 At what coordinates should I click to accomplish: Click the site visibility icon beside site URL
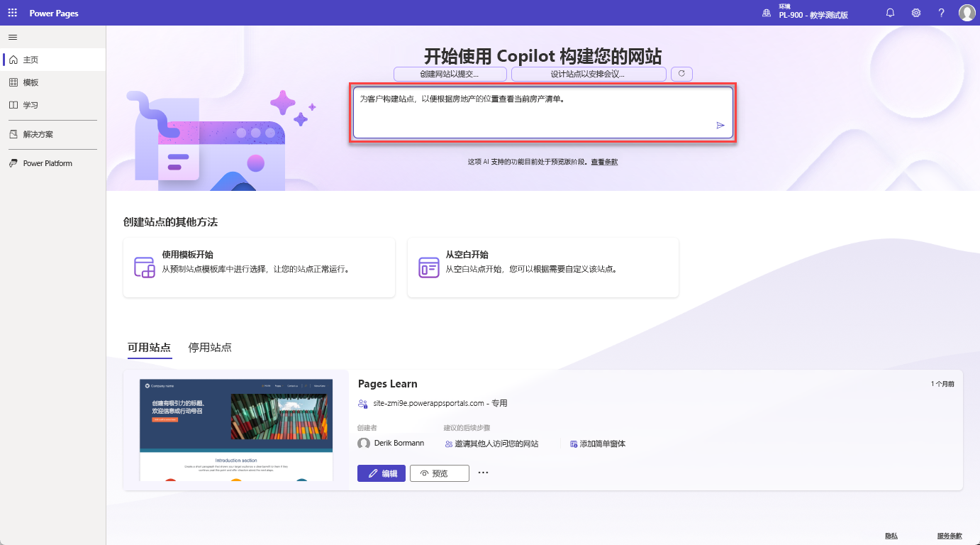(364, 403)
